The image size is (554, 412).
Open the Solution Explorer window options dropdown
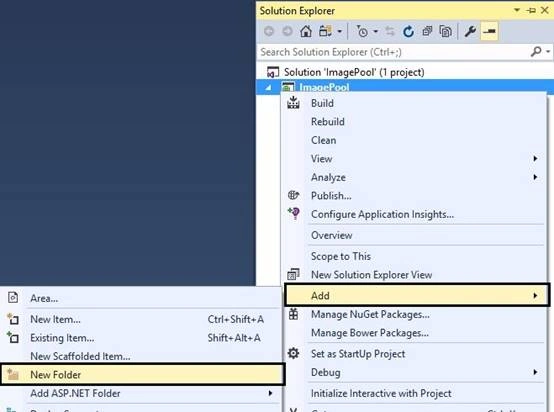point(517,10)
